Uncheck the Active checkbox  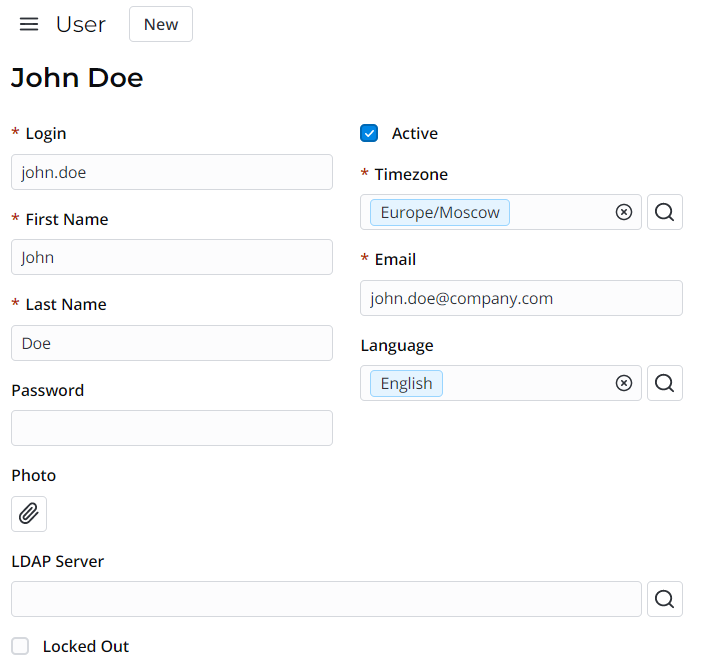[369, 133]
